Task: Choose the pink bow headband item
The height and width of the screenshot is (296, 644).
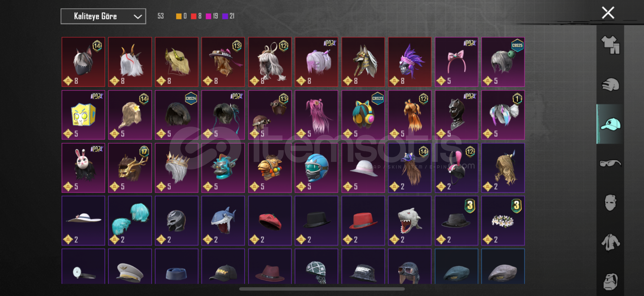Action: (456, 62)
